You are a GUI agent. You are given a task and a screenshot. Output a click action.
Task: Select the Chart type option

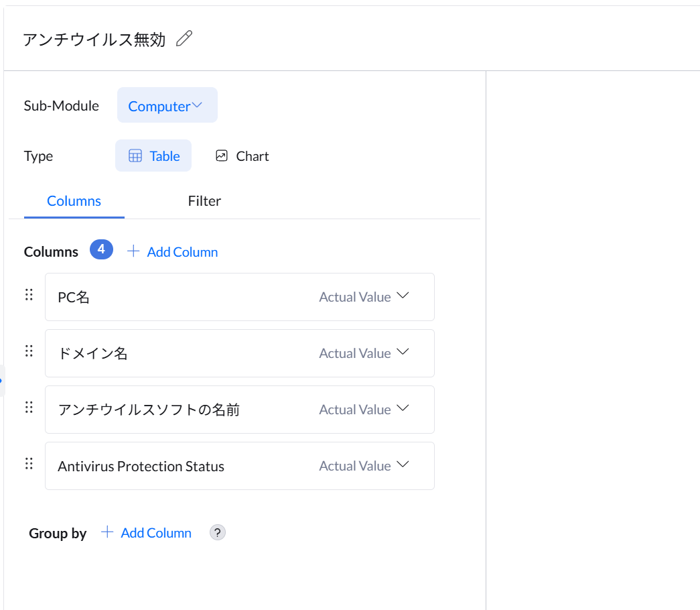[242, 156]
